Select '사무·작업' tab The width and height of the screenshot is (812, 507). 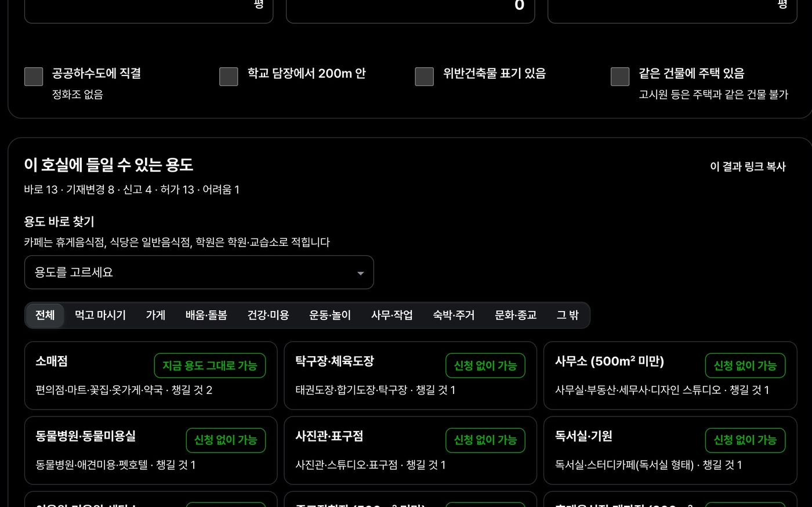click(392, 315)
